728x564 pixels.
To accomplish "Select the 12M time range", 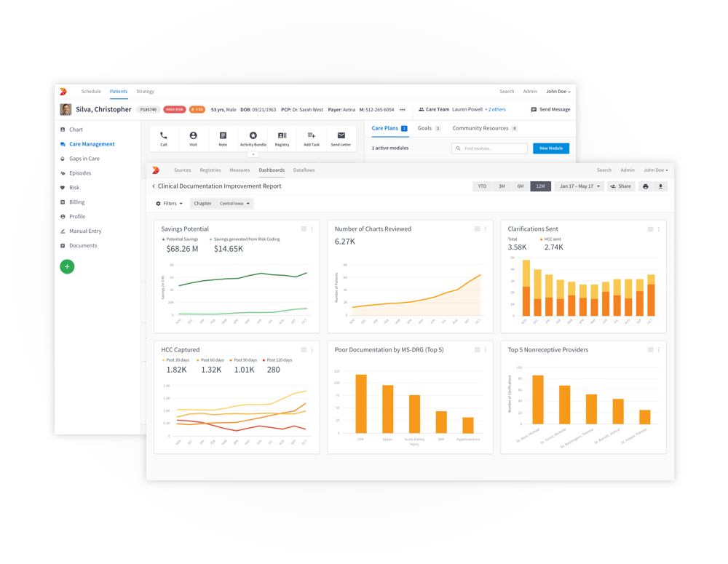I will point(540,186).
